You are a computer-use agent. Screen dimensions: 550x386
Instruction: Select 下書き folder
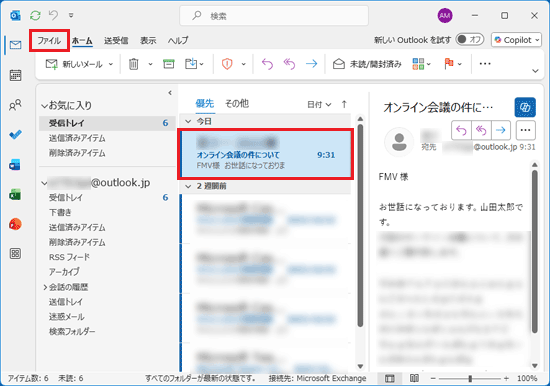60,213
